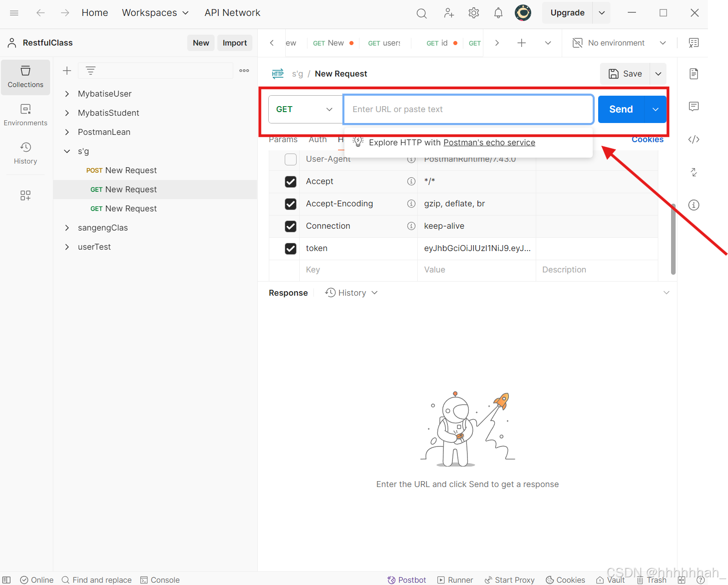Uncheck the Connection header checkbox
Image resolution: width=728 pixels, height=585 pixels.
[x=291, y=226]
